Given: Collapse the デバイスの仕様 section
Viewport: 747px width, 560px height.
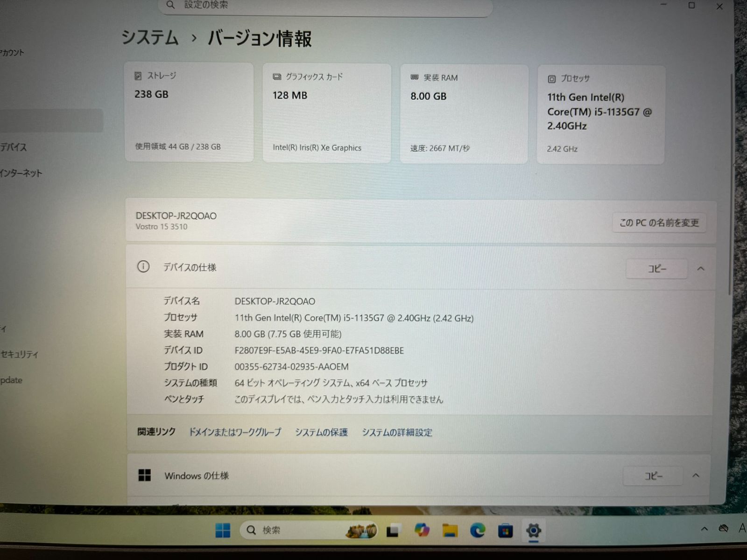Looking at the screenshot, I should click(x=701, y=269).
